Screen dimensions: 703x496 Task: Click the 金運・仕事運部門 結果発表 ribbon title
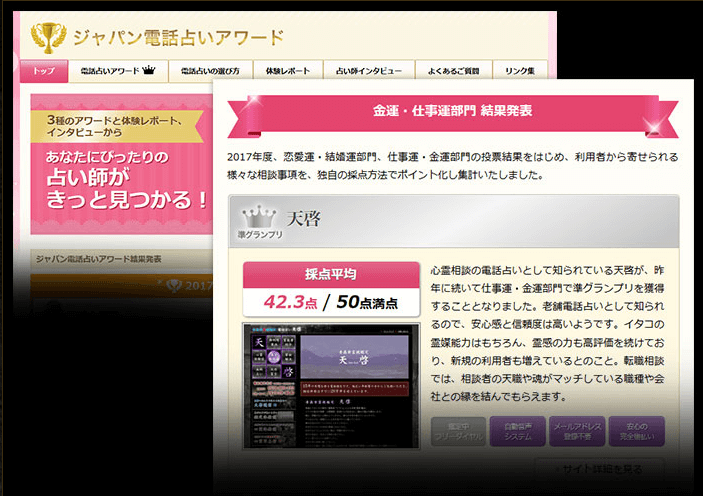pyautogui.click(x=452, y=110)
